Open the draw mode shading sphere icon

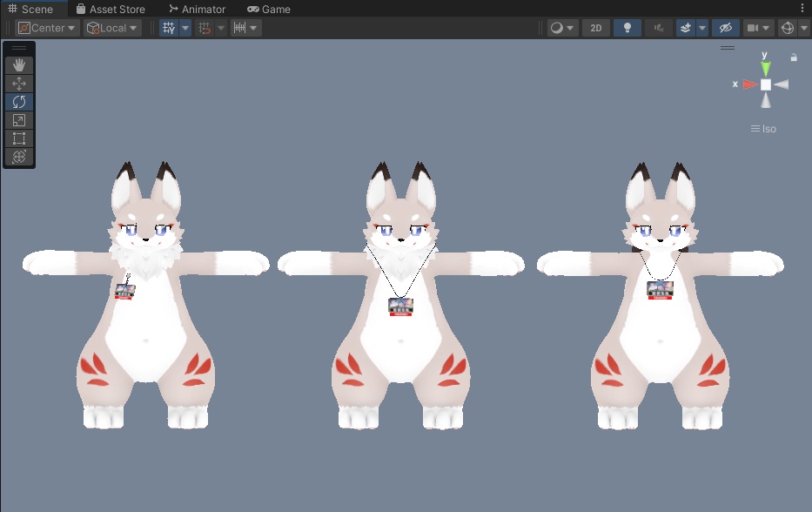557,28
